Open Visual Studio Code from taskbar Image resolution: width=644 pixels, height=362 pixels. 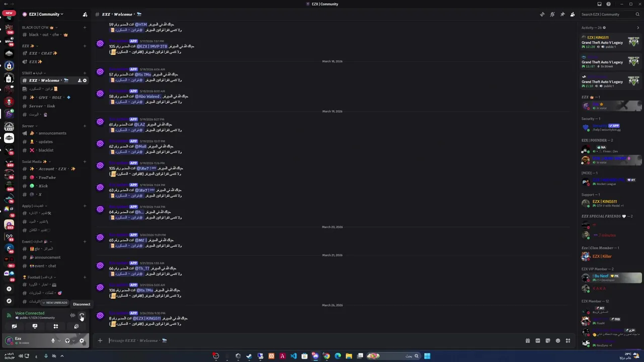click(293, 356)
